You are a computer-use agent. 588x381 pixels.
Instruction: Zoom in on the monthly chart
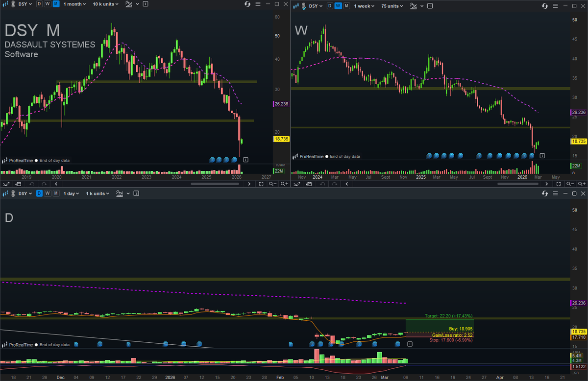coord(284,184)
